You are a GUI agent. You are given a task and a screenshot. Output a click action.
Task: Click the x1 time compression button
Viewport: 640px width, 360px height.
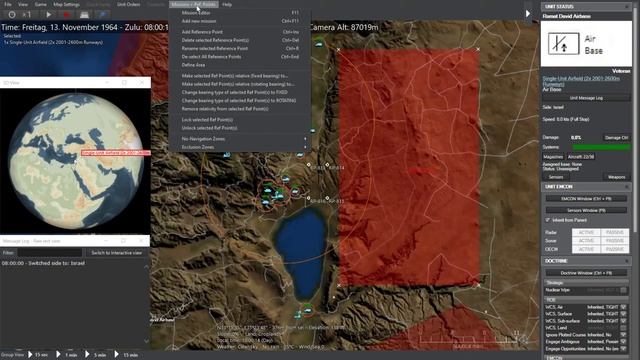[x=27, y=14]
